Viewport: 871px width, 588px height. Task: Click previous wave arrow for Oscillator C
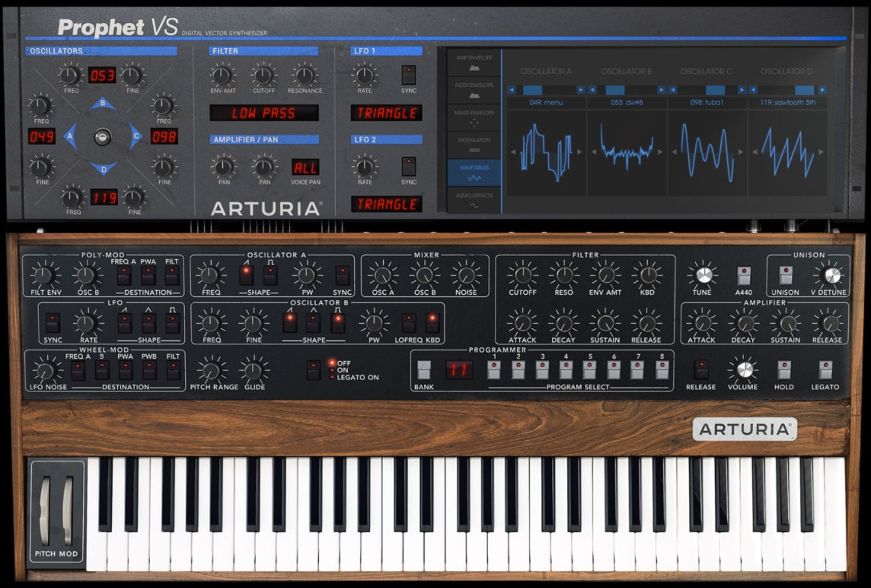coord(673,90)
